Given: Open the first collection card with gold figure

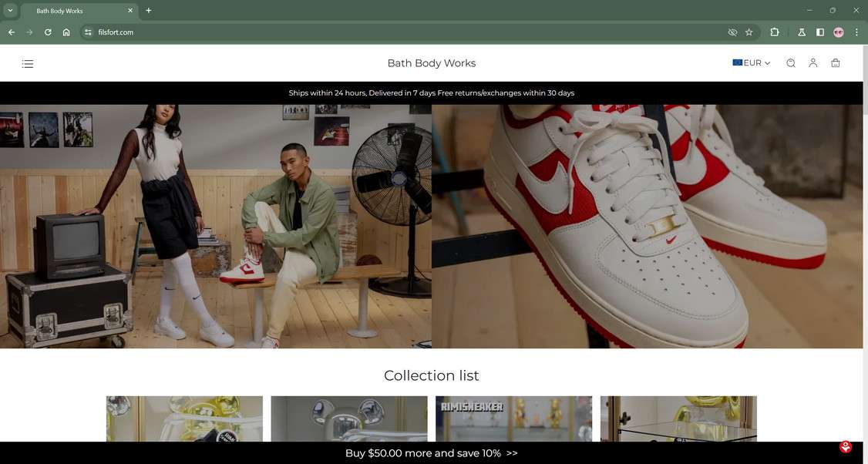Looking at the screenshot, I should click(184, 419).
